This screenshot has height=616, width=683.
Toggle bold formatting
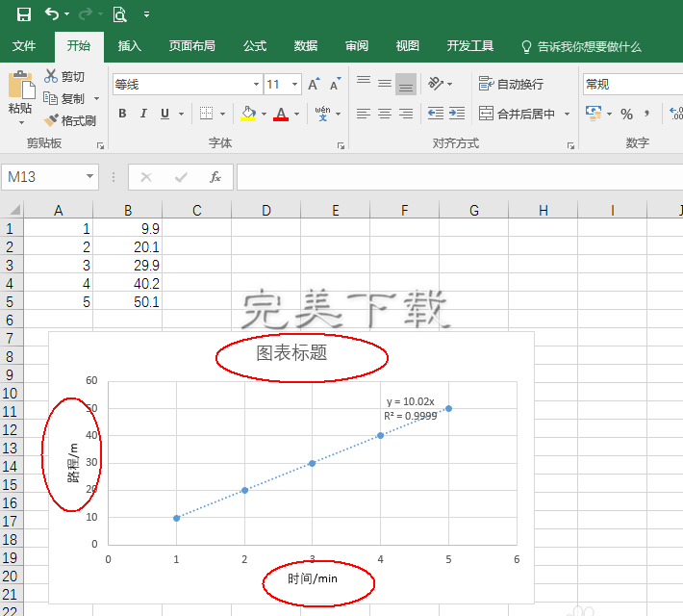pyautogui.click(x=122, y=114)
